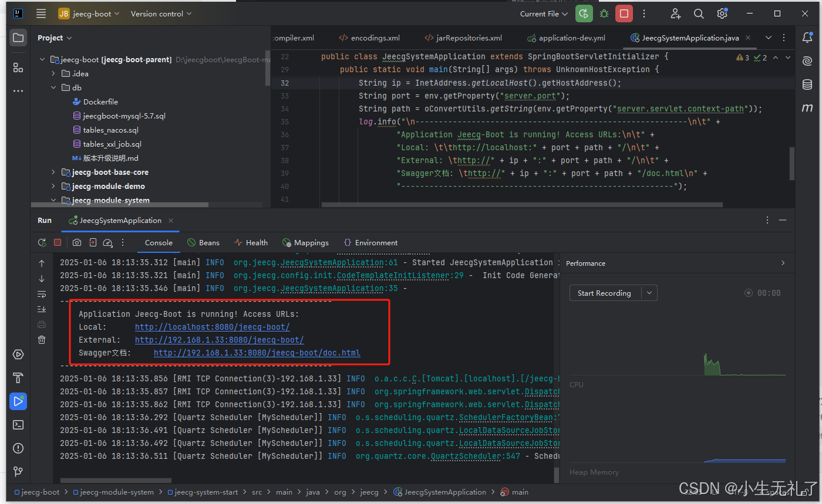
Task: Click the exit/redirect icon in Run toolbar
Action: pos(93,242)
